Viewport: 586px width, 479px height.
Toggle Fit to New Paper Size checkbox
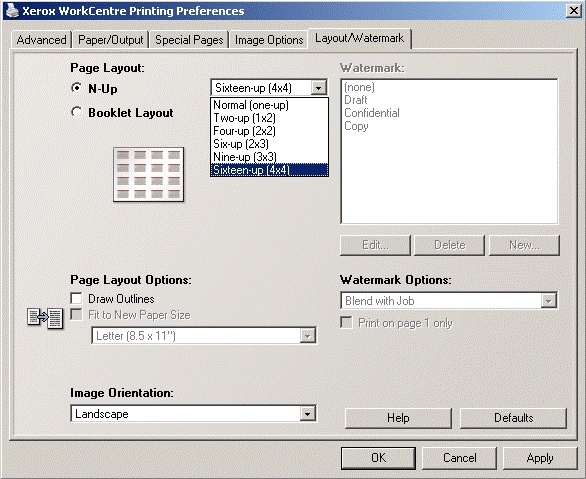[x=76, y=314]
